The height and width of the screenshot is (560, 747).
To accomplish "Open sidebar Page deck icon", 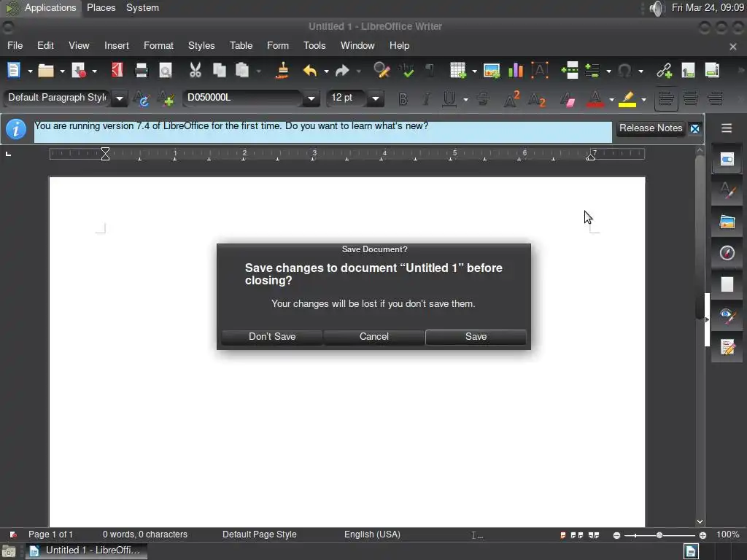I will [727, 284].
